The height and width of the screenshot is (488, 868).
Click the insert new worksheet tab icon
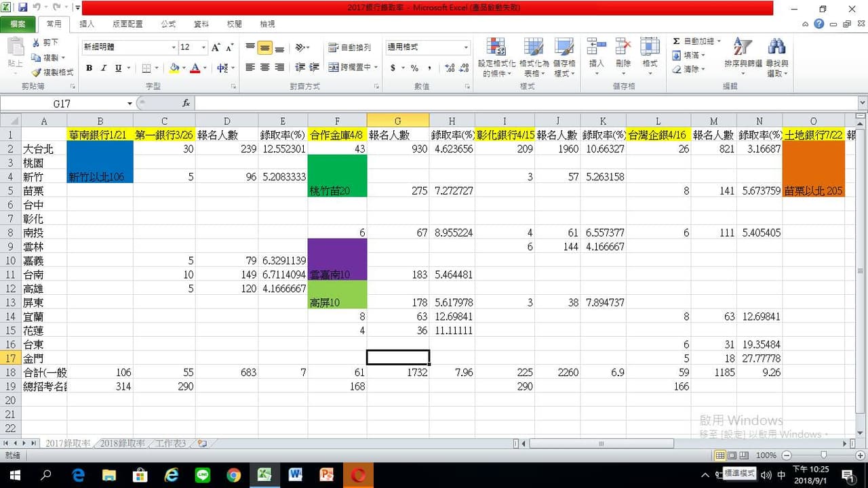pyautogui.click(x=201, y=443)
